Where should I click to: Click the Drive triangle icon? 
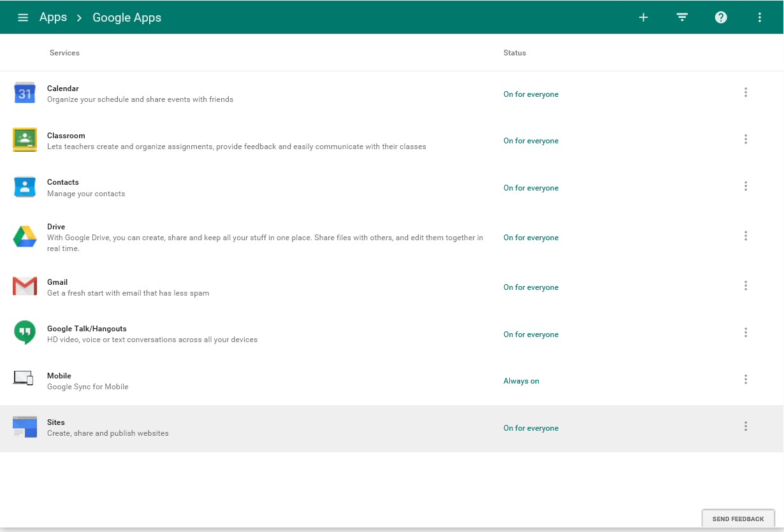pos(25,236)
